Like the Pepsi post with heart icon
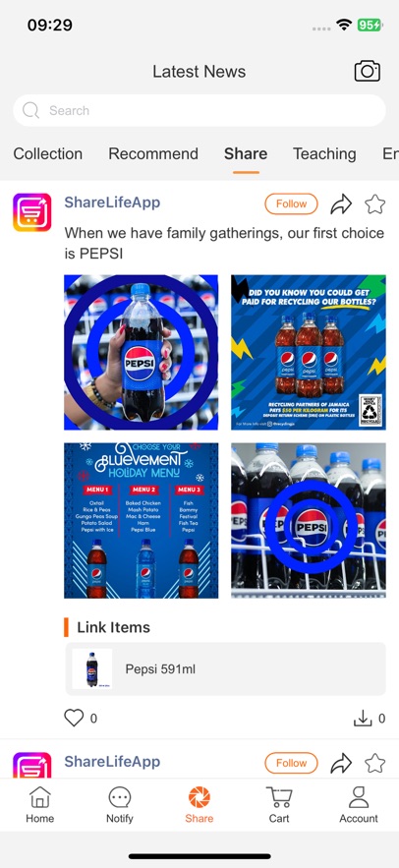This screenshot has height=868, width=399. pos(74,718)
